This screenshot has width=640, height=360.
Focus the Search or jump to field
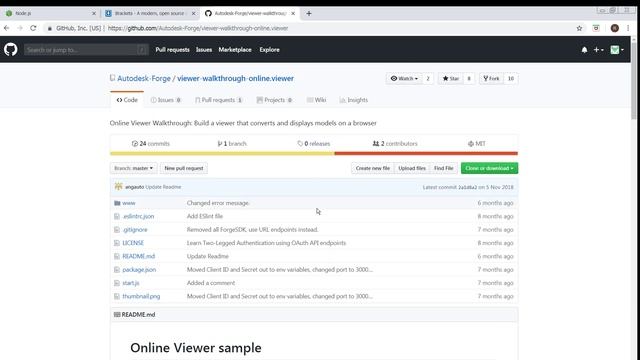86,50
